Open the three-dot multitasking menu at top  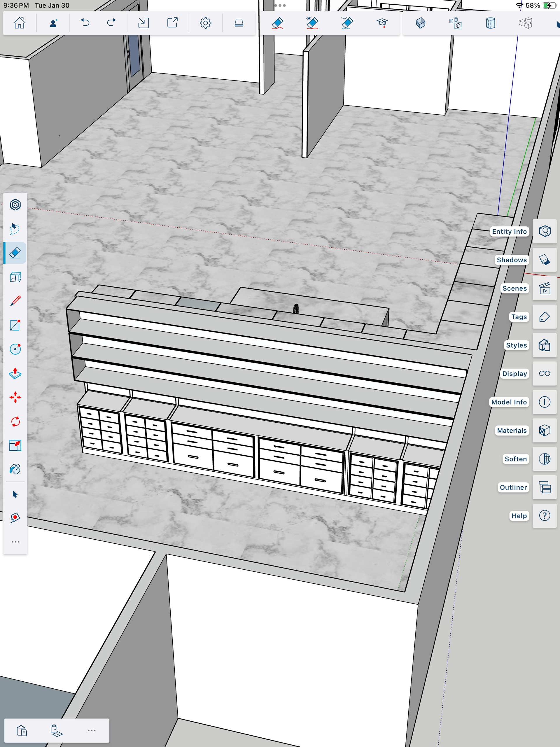point(280,6)
